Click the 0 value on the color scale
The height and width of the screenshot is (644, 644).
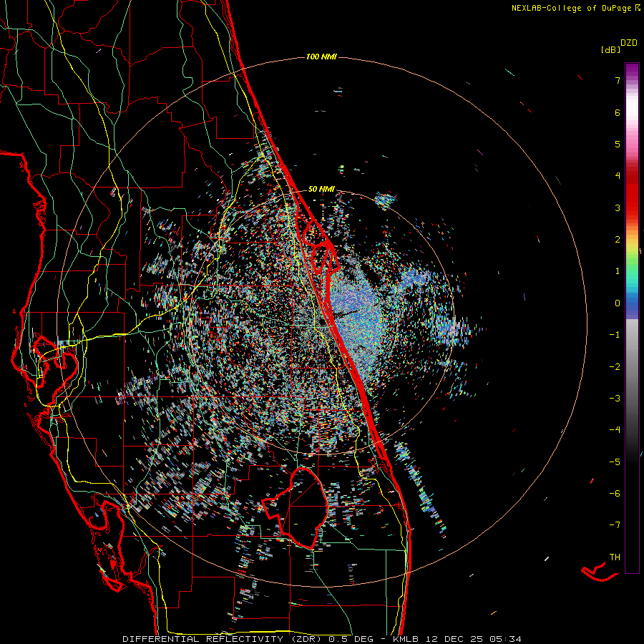pos(618,303)
